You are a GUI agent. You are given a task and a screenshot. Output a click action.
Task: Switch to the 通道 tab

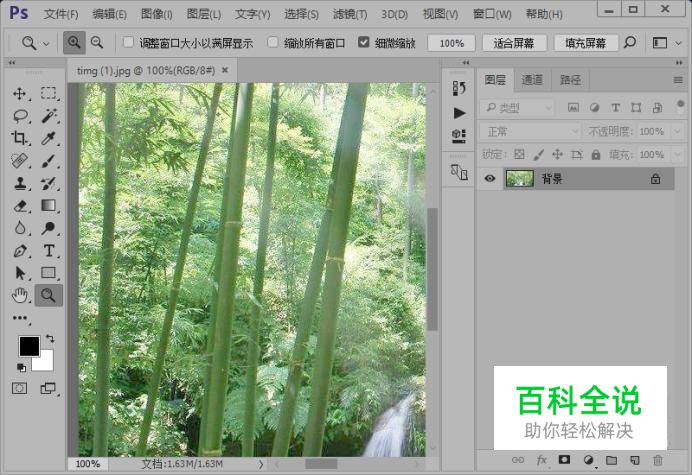[532, 80]
